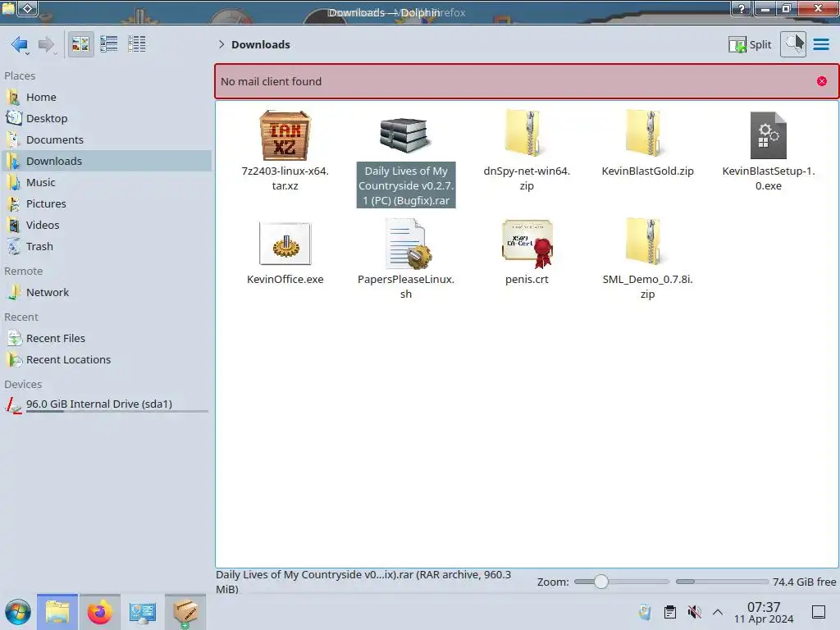
Task: Open Recent Locations
Action: (106, 360)
